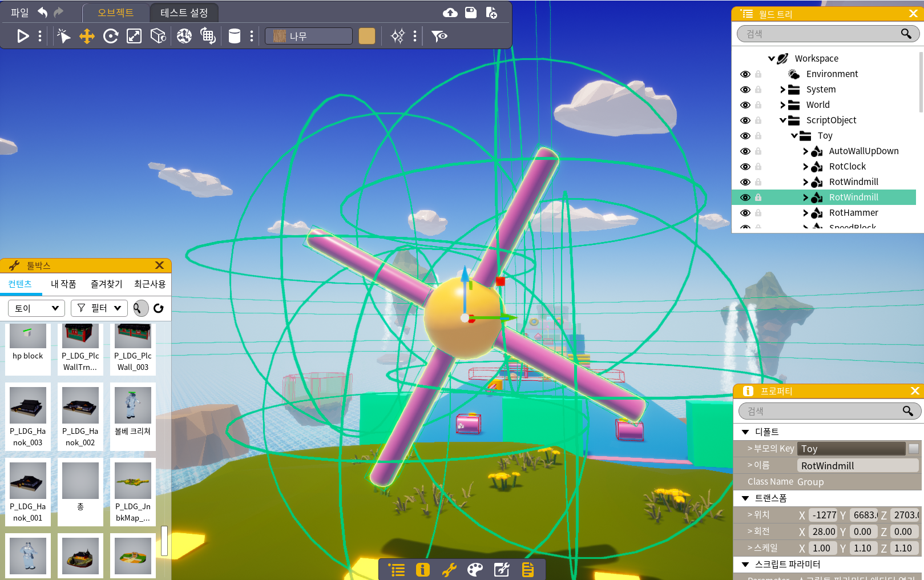This screenshot has height=580, width=924.
Task: Open the 토이 category dropdown
Action: (x=37, y=308)
